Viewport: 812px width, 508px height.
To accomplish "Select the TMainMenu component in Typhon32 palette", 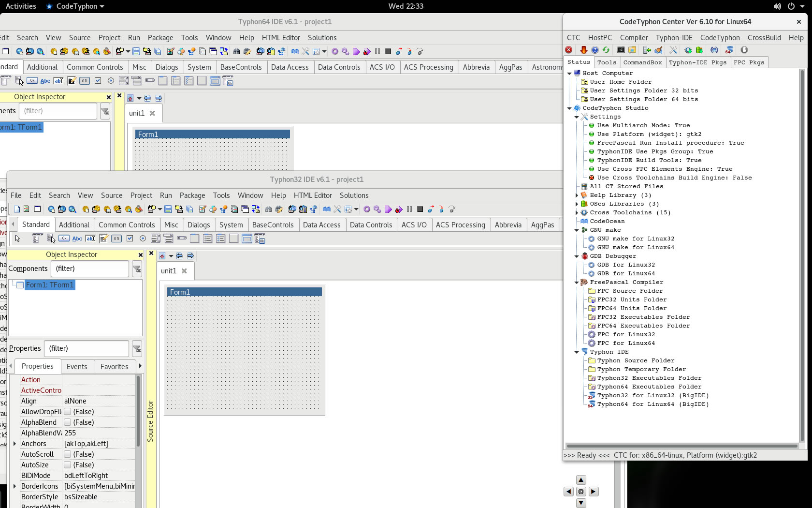I will 38,239.
